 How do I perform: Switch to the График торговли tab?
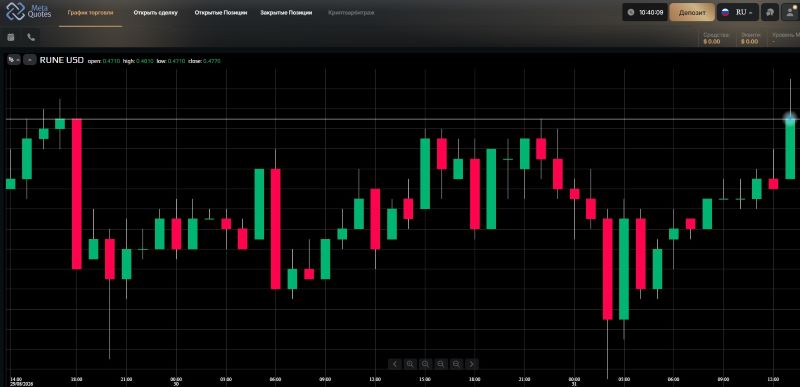(90, 13)
